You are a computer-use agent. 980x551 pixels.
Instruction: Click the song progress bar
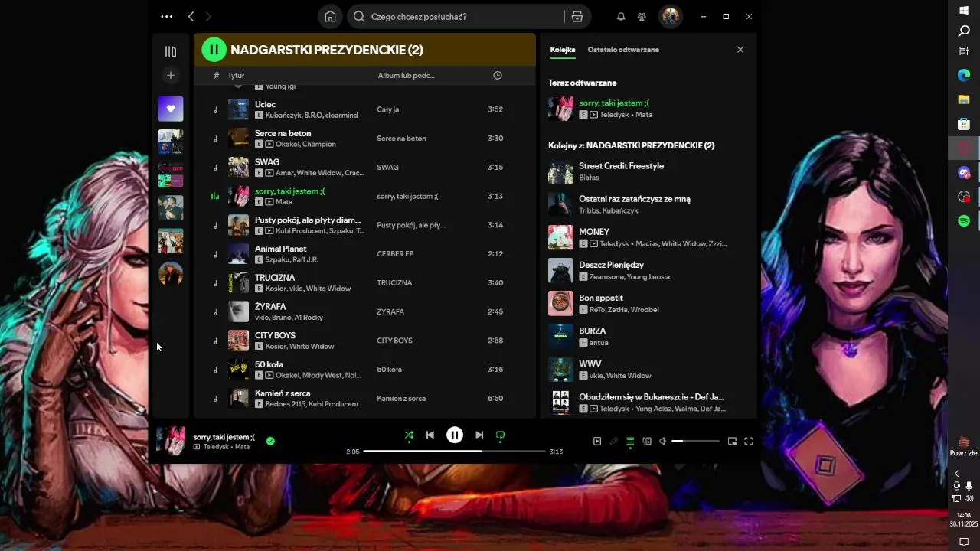pyautogui.click(x=455, y=452)
